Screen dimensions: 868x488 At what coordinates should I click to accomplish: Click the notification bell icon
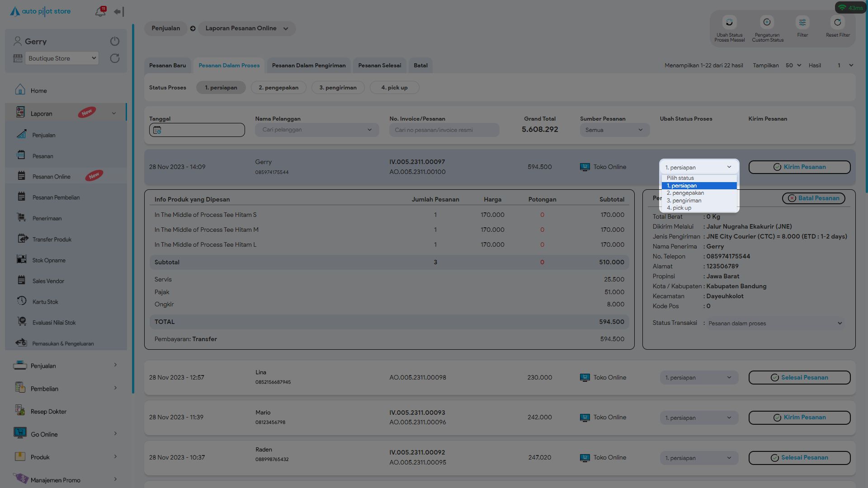tap(100, 12)
